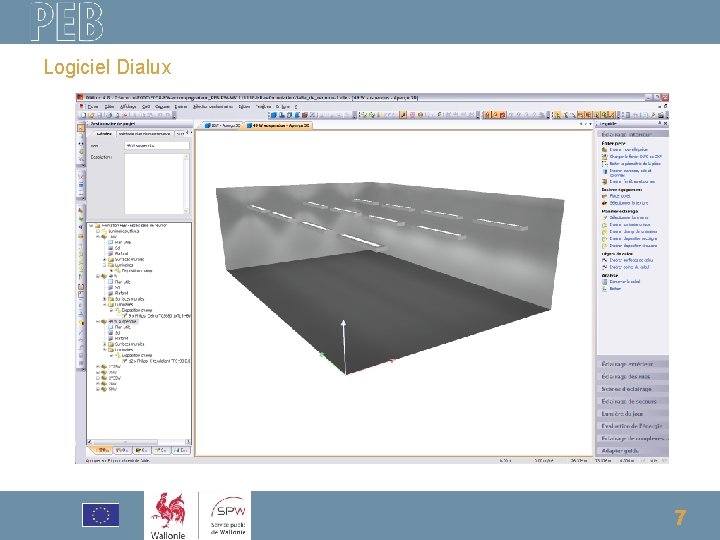The width and height of the screenshot is (720, 540).
Task: Collapse the 30W room node
Action: (98, 237)
